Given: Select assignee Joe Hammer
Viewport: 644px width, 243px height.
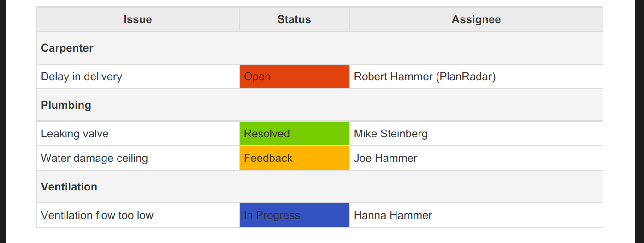Looking at the screenshot, I should point(385,158).
